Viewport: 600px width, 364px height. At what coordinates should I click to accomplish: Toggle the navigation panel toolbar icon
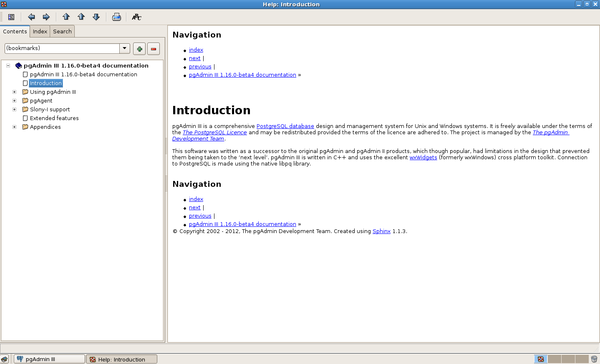[11, 17]
